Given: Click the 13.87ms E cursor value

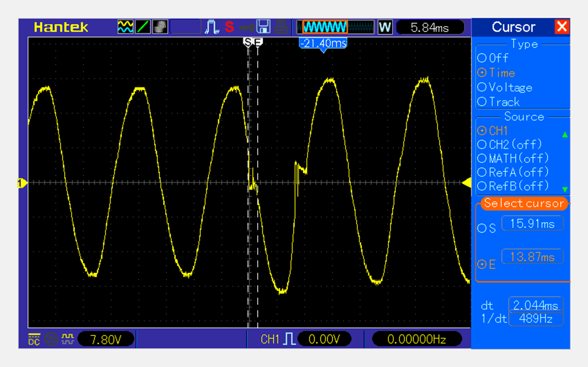Looking at the screenshot, I should click(533, 257).
